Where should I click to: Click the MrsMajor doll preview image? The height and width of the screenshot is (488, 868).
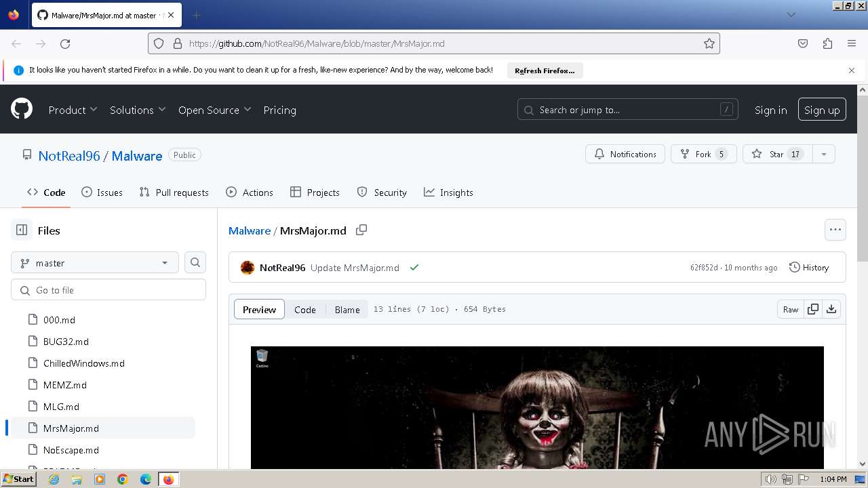tap(537, 407)
